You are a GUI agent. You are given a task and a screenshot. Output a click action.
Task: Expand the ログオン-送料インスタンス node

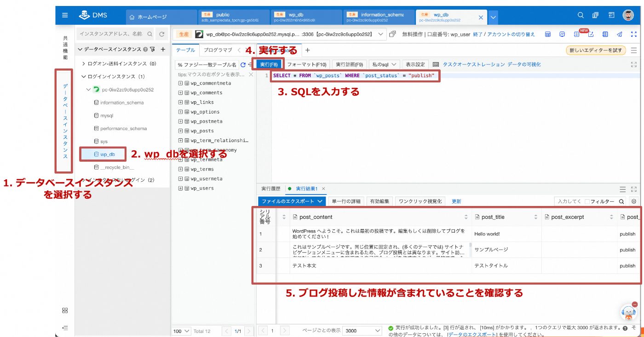pos(84,64)
